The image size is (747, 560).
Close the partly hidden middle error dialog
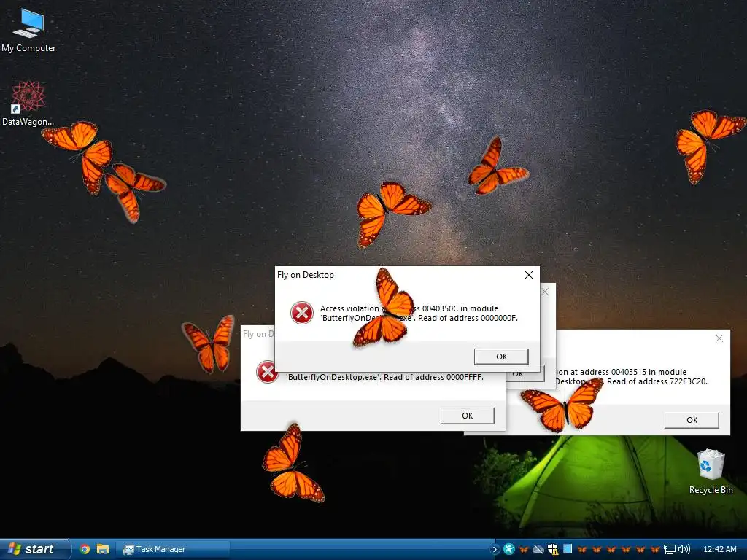coord(545,292)
